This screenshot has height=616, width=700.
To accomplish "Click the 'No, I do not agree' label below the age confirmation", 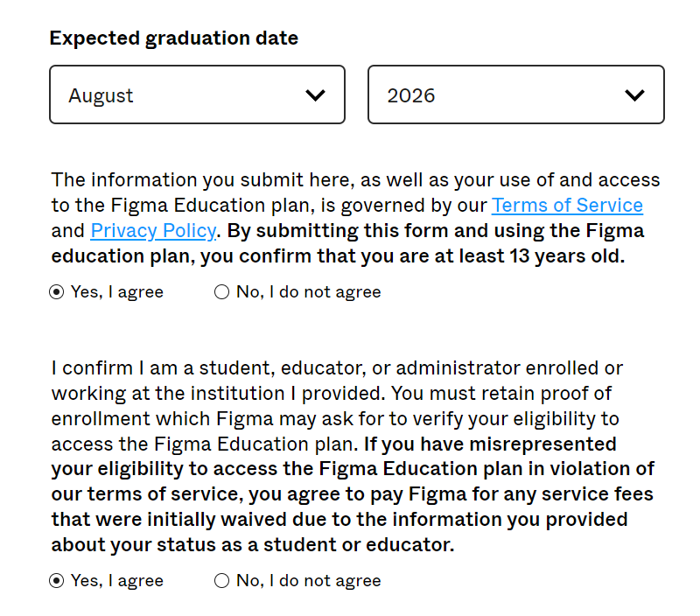I will 309,292.
